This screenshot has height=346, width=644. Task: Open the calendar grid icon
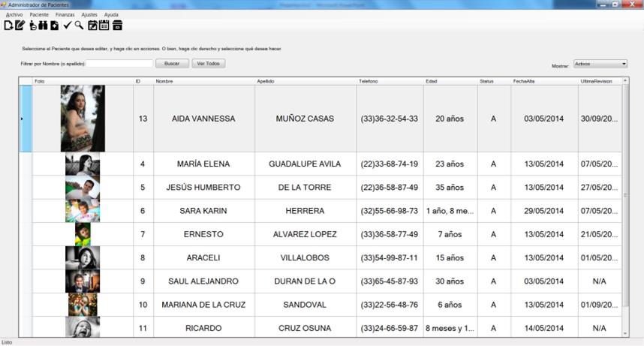click(x=104, y=26)
